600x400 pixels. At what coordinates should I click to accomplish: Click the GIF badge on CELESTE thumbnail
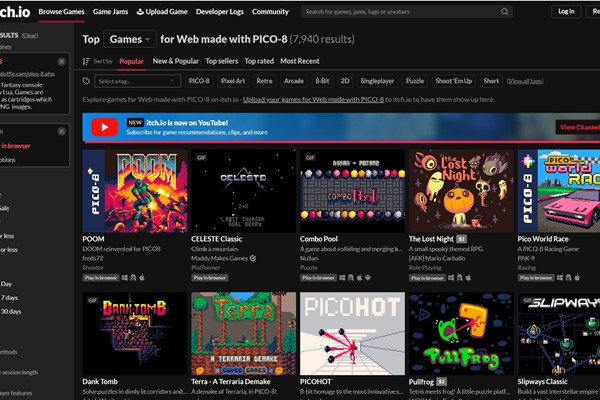[x=201, y=157]
